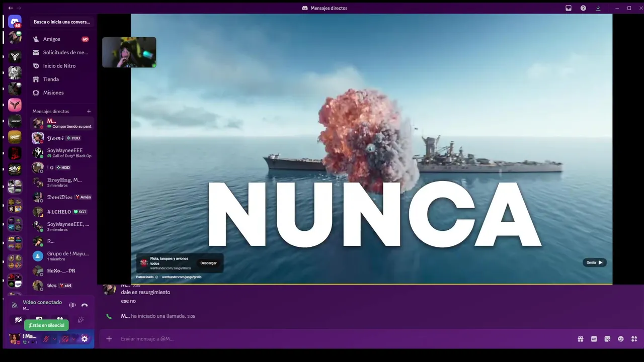
Task: Add attachment with plus button
Action: pyautogui.click(x=109, y=339)
